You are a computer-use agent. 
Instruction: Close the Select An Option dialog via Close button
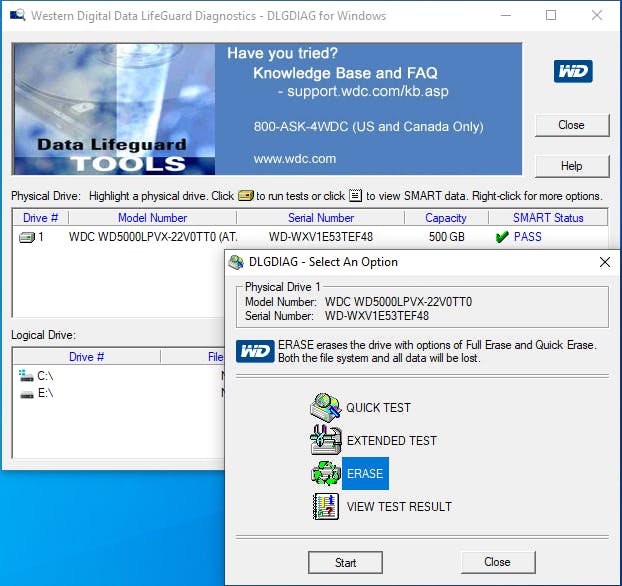497,562
